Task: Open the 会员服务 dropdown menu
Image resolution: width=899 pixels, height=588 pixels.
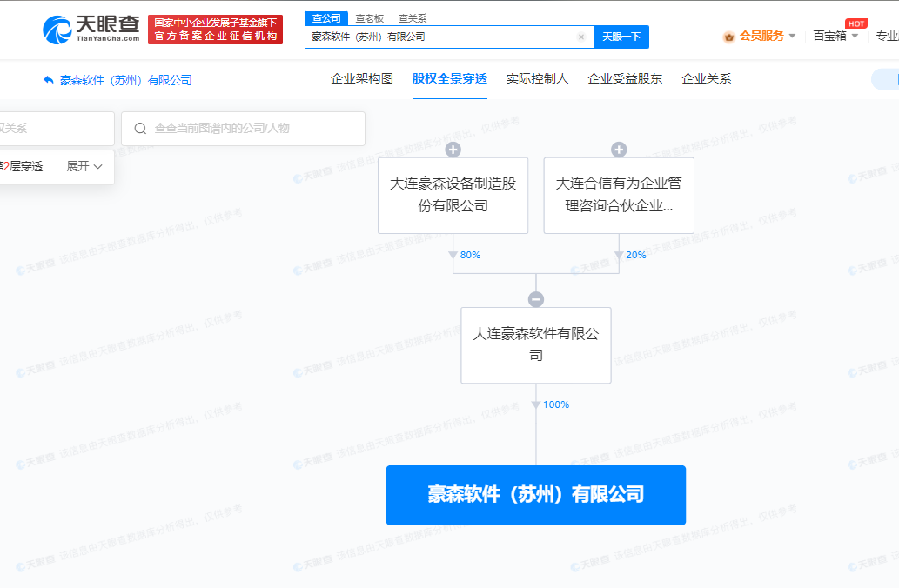Action: click(767, 37)
